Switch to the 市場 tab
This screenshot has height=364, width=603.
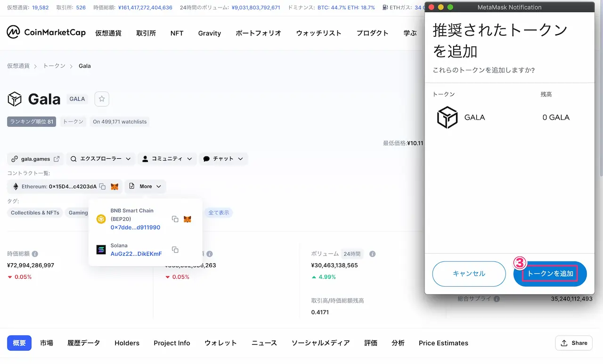(47, 343)
